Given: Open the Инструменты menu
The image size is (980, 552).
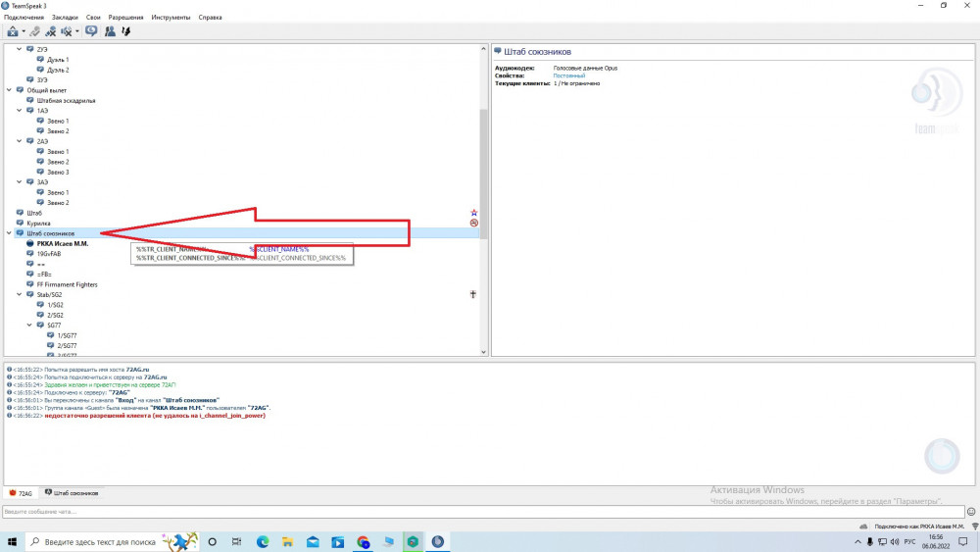Looking at the screenshot, I should (171, 18).
